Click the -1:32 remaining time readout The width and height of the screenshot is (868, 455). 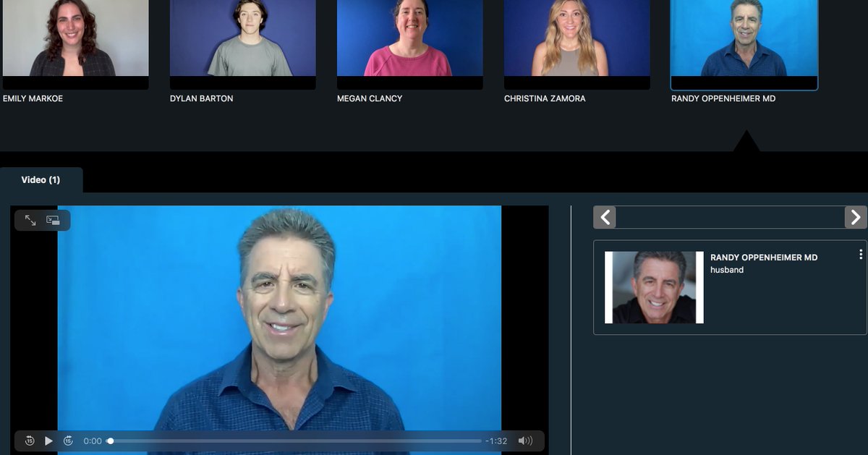click(x=496, y=441)
